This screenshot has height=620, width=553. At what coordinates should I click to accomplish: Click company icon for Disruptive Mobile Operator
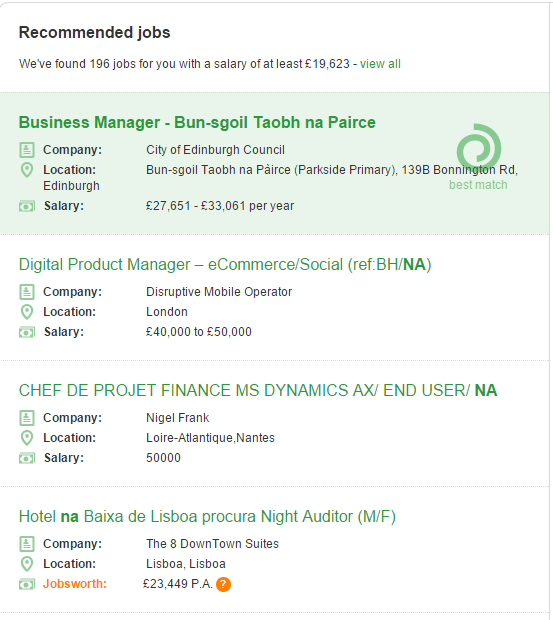click(27, 292)
